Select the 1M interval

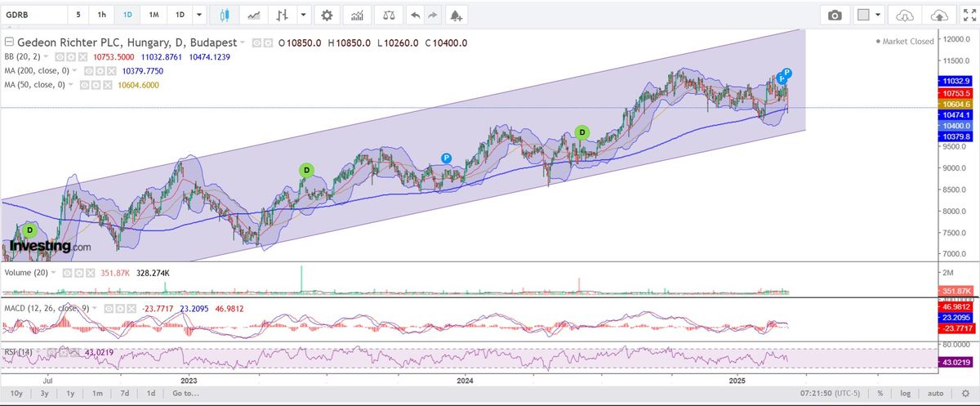coord(154,16)
